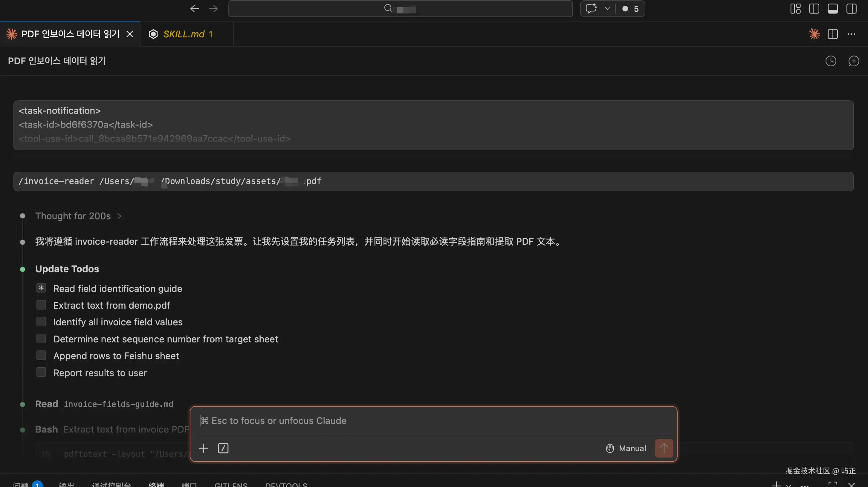Viewport: 868px width, 487px height.
Task: Expand the chat dropdown chevron in title bar
Action: coord(608,9)
